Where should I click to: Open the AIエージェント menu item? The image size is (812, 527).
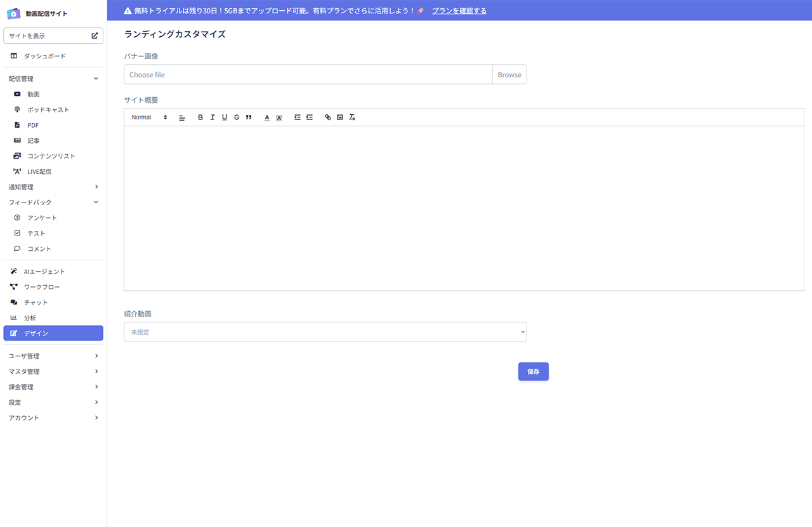click(44, 272)
